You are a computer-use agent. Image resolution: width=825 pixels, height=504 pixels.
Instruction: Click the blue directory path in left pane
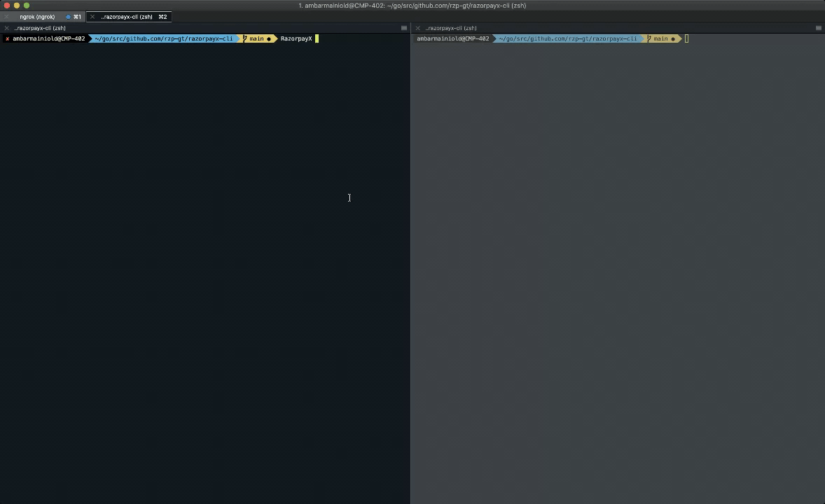tap(164, 38)
